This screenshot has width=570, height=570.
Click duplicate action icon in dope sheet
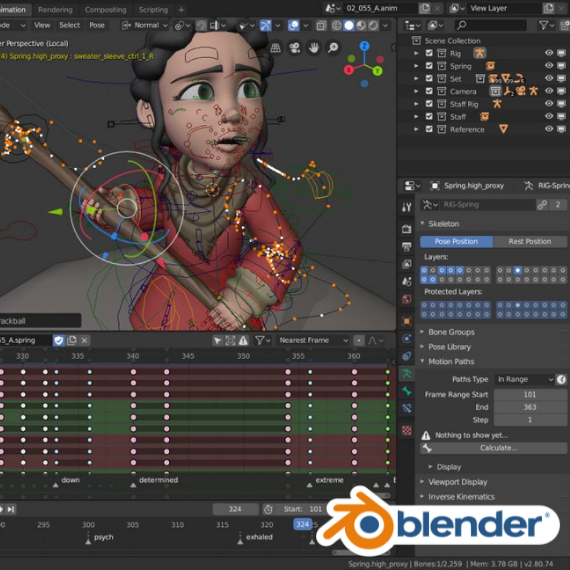click(72, 340)
